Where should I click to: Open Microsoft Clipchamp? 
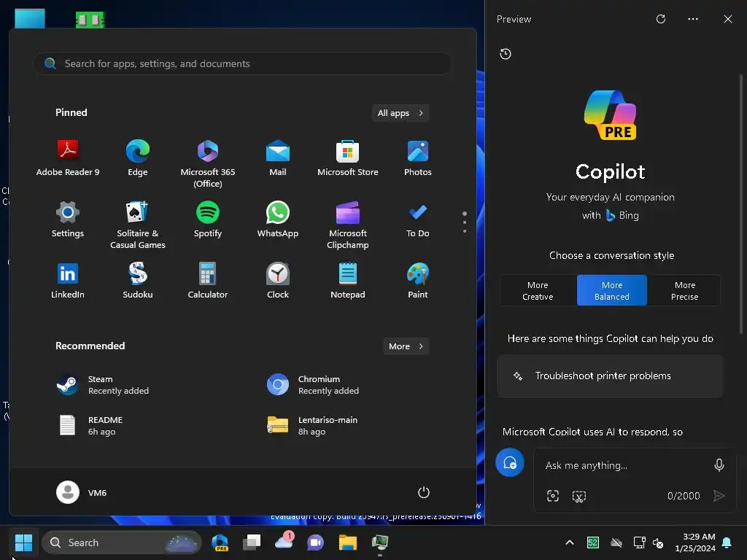pyautogui.click(x=348, y=225)
